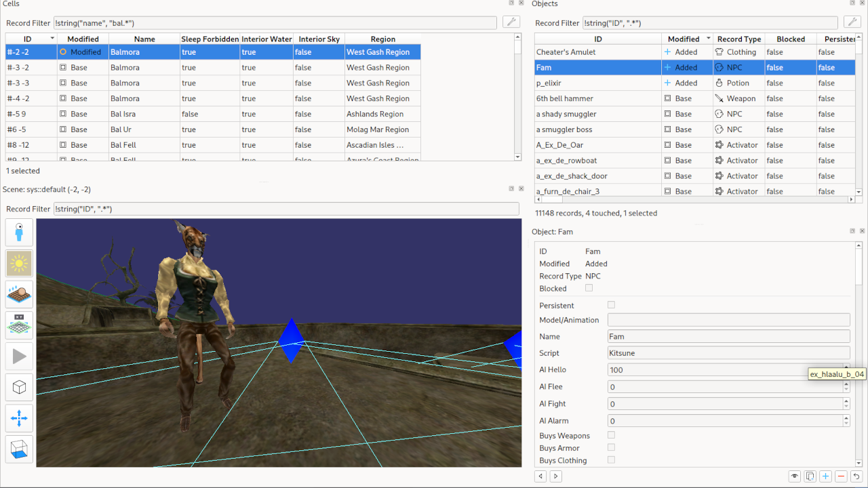Open filter editor wrench in Objects panel
The width and height of the screenshot is (868, 488).
point(852,22)
